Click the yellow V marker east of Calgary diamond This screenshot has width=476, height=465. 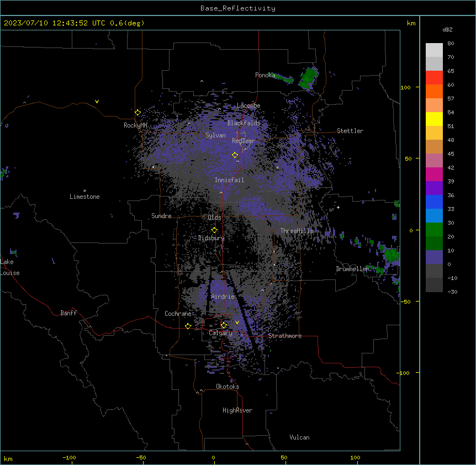coord(237,323)
